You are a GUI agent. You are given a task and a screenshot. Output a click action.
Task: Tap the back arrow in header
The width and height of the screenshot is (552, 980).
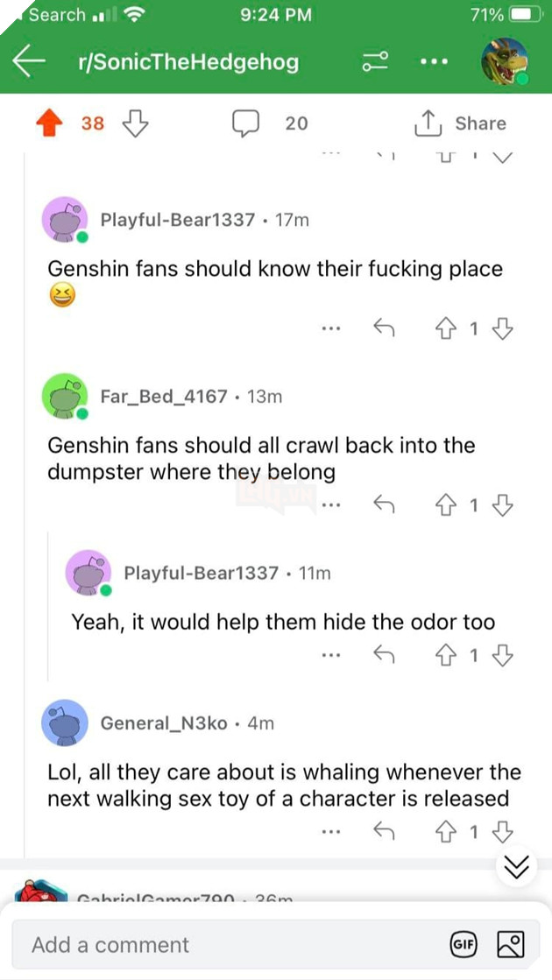(29, 61)
